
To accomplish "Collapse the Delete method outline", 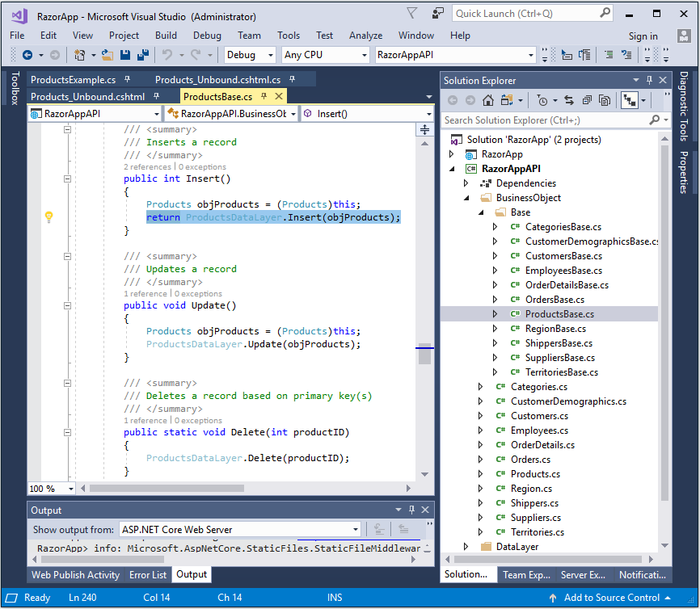I will [x=67, y=432].
